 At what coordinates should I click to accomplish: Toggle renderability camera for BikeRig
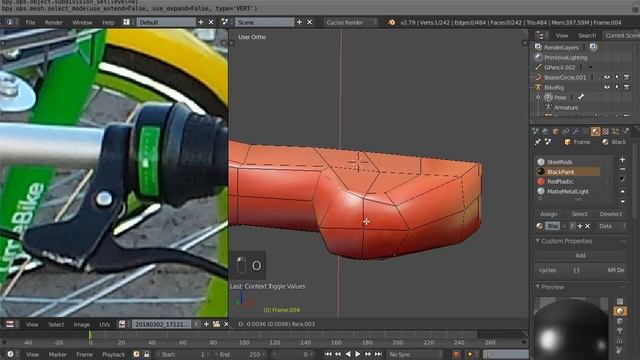click(627, 87)
